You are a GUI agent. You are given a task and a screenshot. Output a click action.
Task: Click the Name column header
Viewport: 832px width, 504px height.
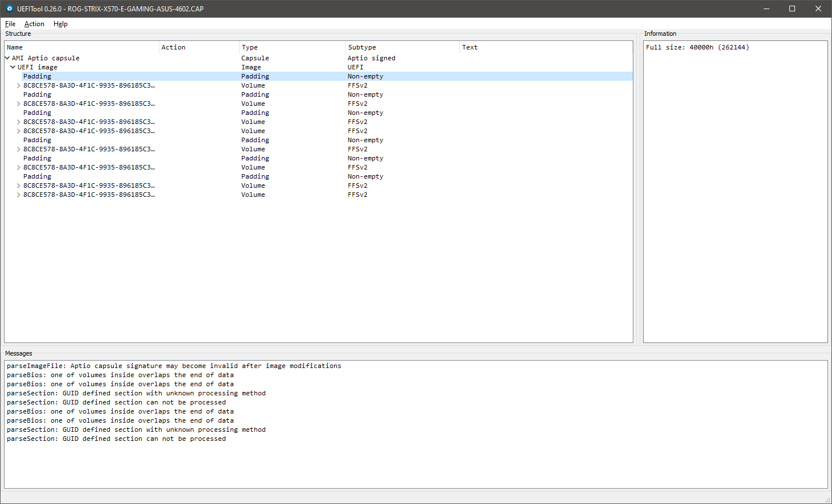[82, 47]
